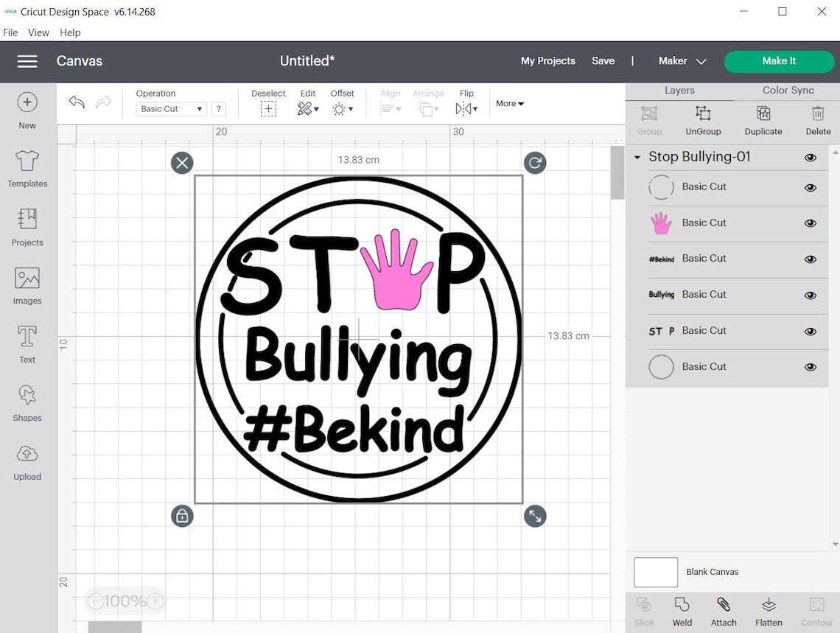840x633 pixels.
Task: Open My Projects
Action: coord(547,61)
